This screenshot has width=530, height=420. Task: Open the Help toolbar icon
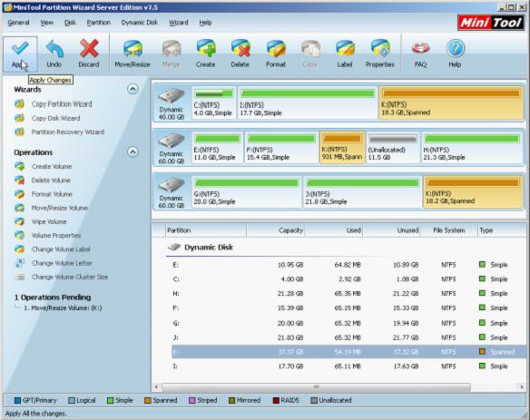coord(455,54)
